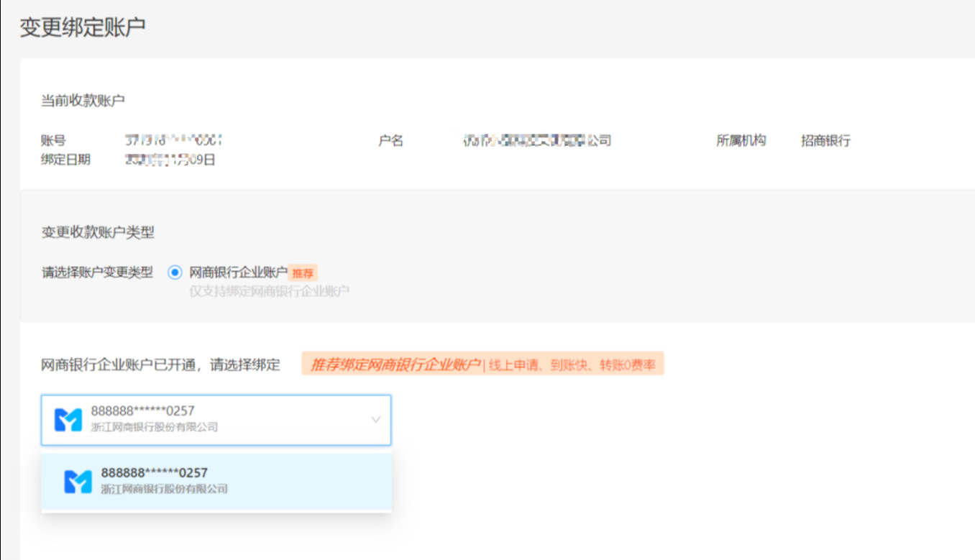The image size is (975, 560).
Task: Click 浙江网商银行股份有限公司 text in the selected box
Action: (x=154, y=427)
